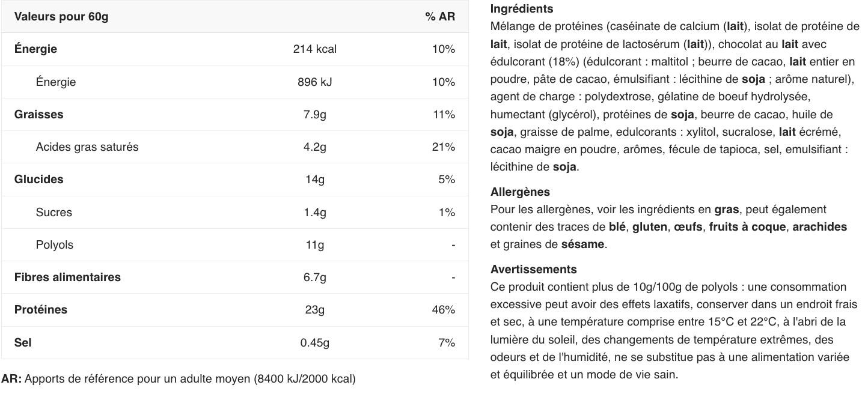Click the Allergènes section heading
868x394 pixels.
(x=520, y=192)
